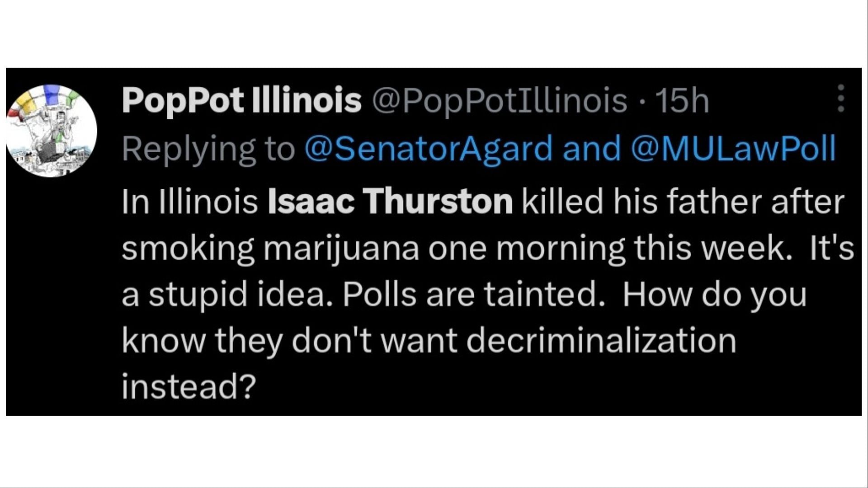This screenshot has height=488, width=868.
Task: Open the tweet's three-dot more options menu
Action: tap(840, 98)
